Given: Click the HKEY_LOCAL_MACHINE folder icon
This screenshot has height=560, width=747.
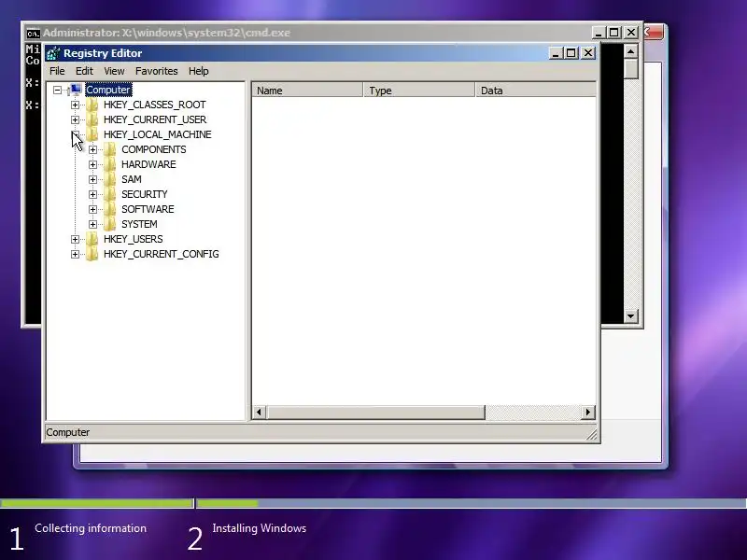Looking at the screenshot, I should tap(92, 134).
